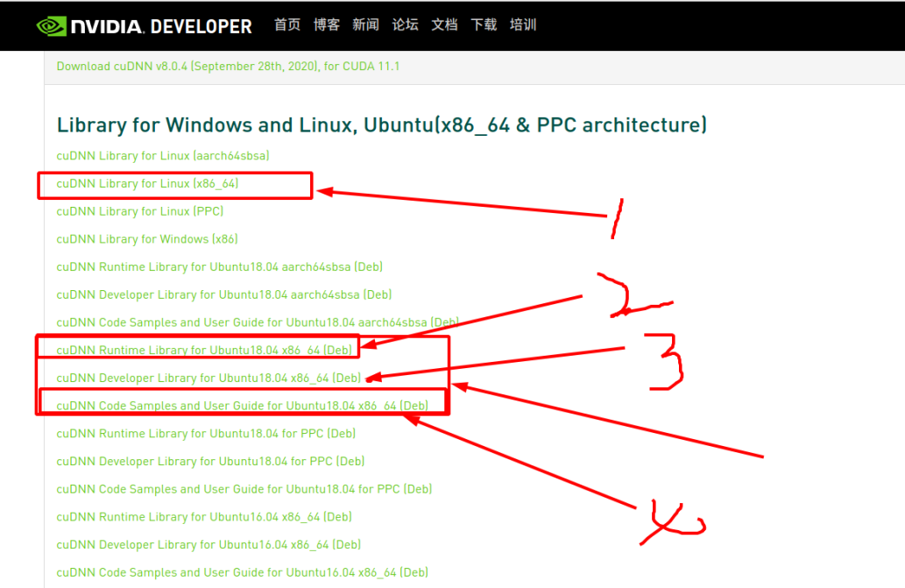Open the 文档 menu item
Screen dimensions: 905x588
click(x=444, y=25)
